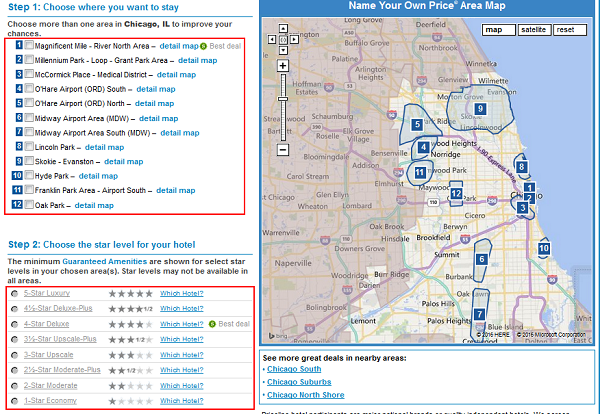Pan the map up with arrow control
Image resolution: width=600 pixels, height=414 pixels.
point(283,29)
